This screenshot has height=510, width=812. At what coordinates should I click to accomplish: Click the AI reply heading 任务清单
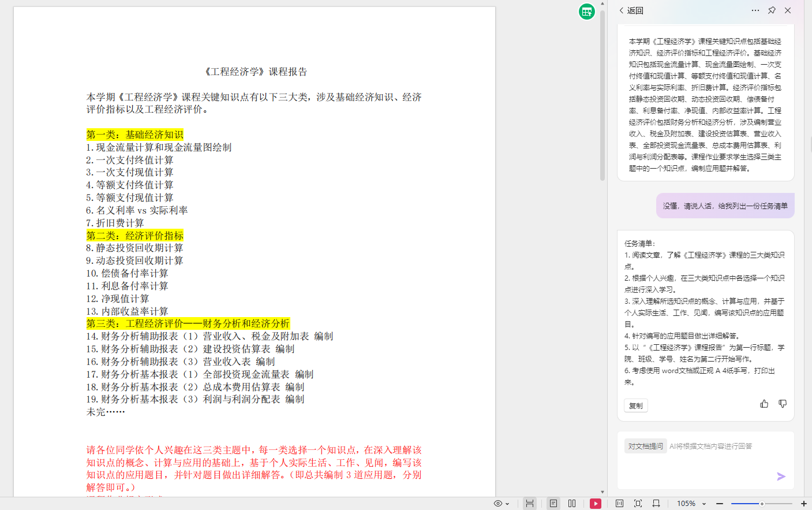click(640, 244)
